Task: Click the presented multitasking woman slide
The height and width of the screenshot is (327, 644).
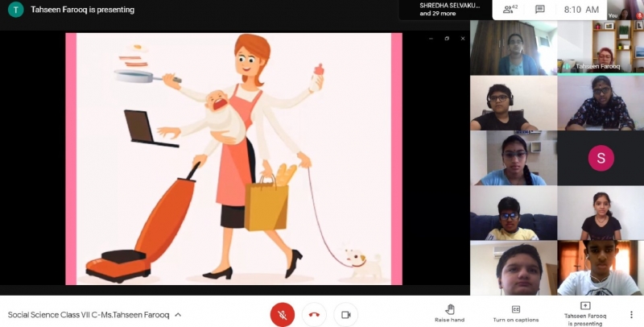Action: click(x=233, y=159)
